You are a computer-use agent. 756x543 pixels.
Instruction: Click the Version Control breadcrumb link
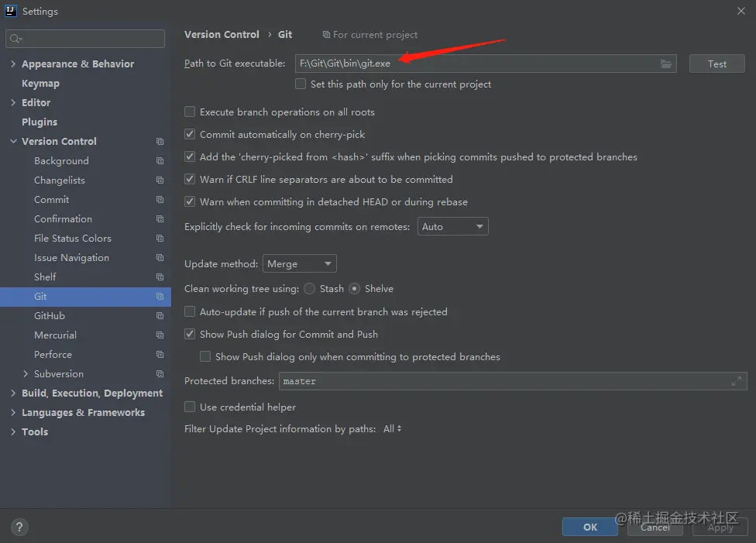click(x=222, y=35)
